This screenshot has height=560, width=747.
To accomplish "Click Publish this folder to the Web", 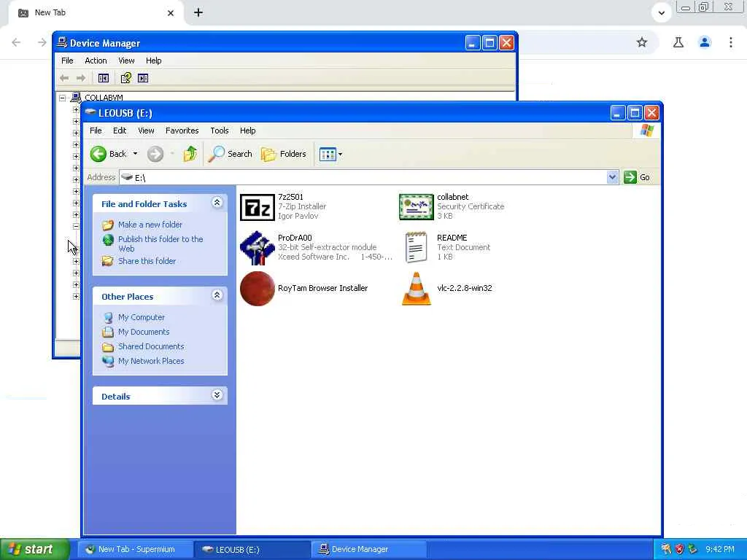I will (160, 244).
